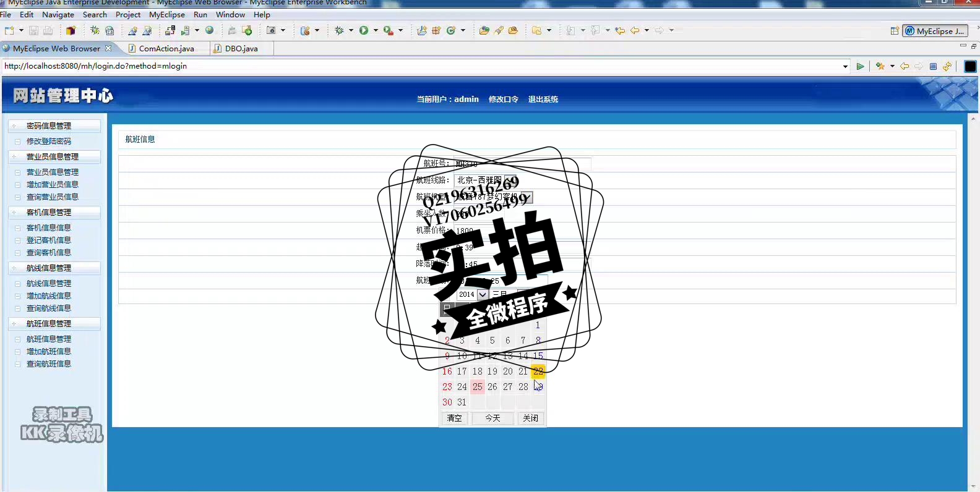The image size is (980, 492).
Task: Click the Debug bug icon in toolbar
Action: click(x=339, y=30)
